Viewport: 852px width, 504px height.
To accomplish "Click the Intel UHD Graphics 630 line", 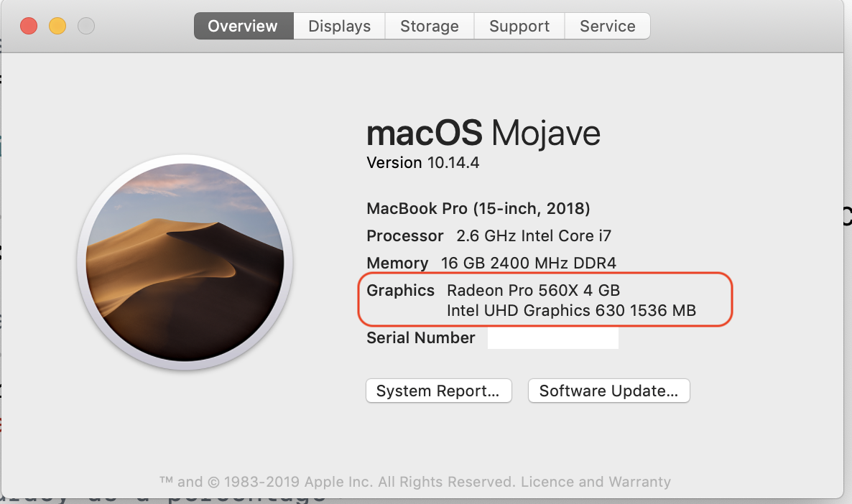I will pos(571,311).
